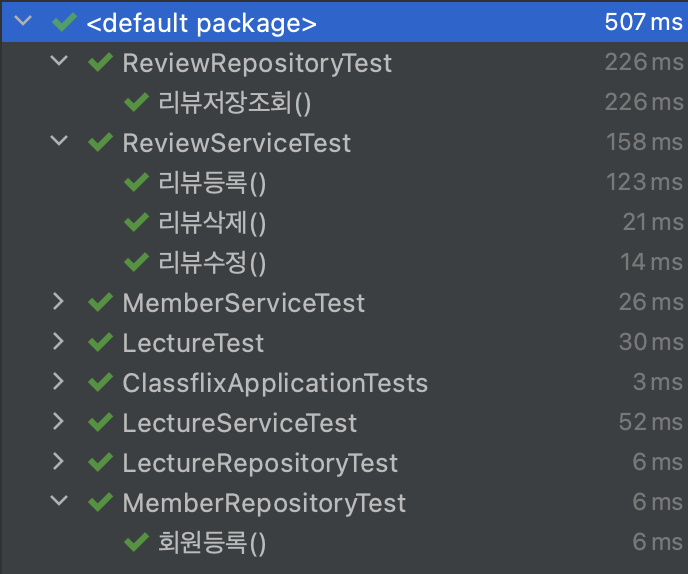Click the passed icon beside ClassflixApplicationTests
The image size is (688, 574).
(100, 382)
